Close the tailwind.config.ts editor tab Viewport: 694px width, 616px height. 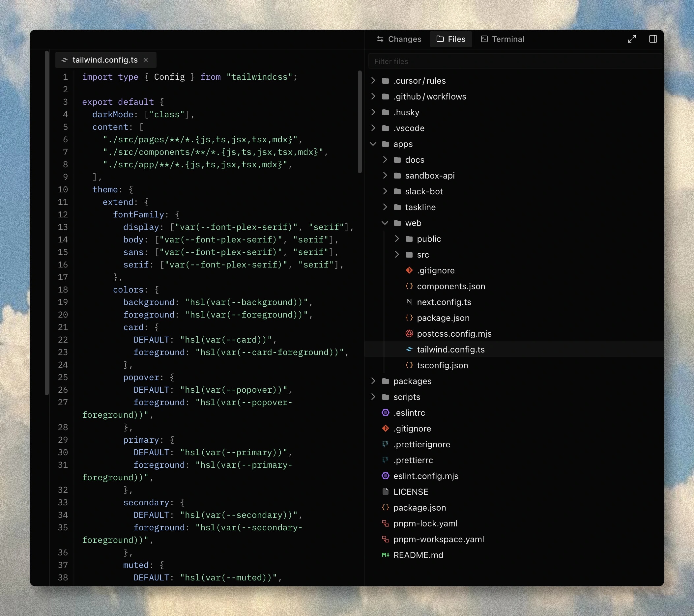pyautogui.click(x=146, y=60)
